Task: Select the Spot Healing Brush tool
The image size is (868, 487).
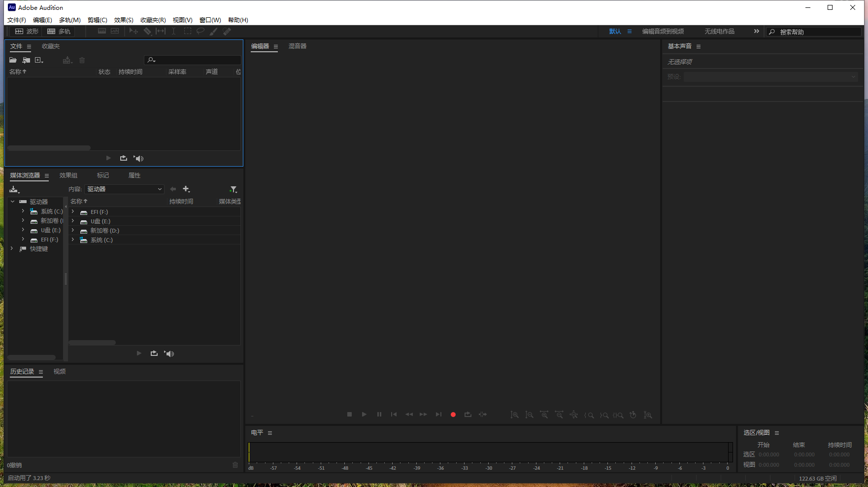Action: 227,31
